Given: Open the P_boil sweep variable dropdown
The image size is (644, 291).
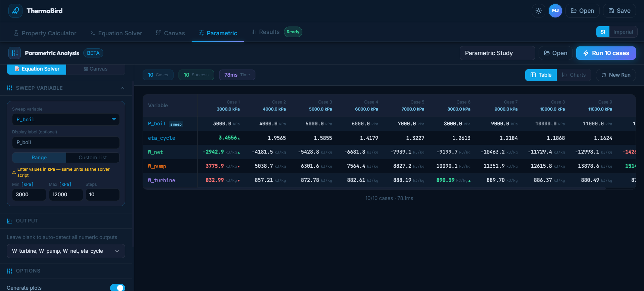Looking at the screenshot, I should [x=66, y=120].
